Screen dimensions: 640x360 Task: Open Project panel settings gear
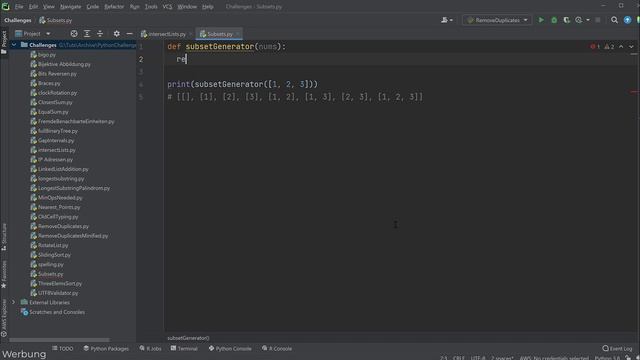(x=117, y=34)
